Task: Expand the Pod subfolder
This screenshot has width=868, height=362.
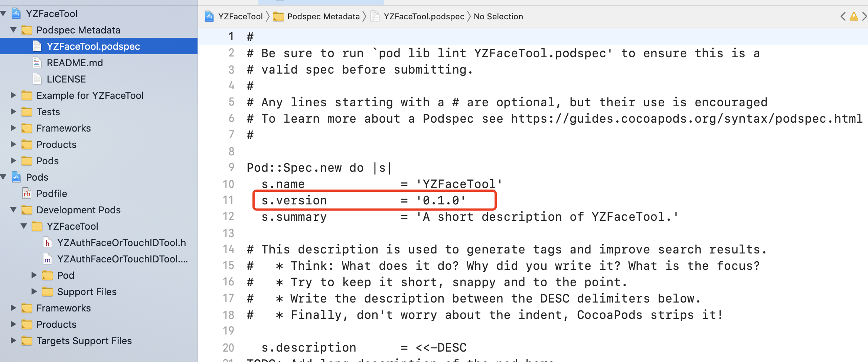Action: [x=34, y=275]
